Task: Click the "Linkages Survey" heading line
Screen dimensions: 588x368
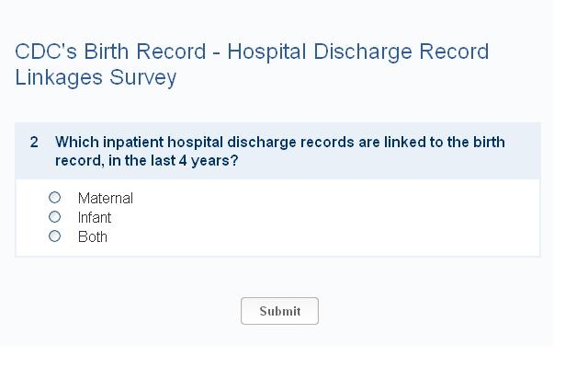Action: [x=96, y=77]
